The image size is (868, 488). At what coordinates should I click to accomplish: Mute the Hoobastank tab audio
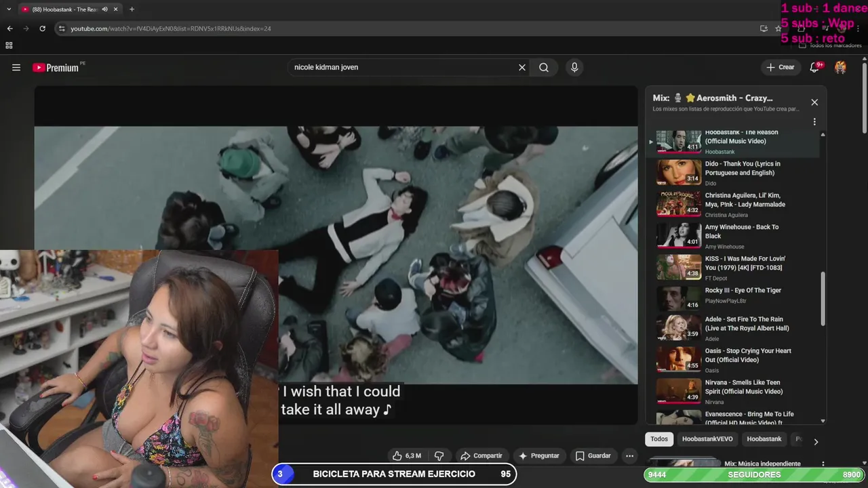click(104, 9)
